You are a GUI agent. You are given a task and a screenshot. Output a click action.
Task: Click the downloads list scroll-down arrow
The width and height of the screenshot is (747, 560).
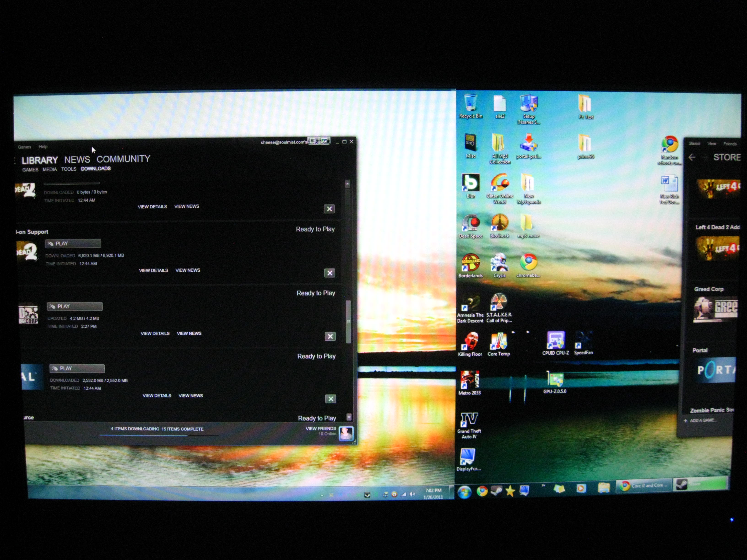point(349,417)
